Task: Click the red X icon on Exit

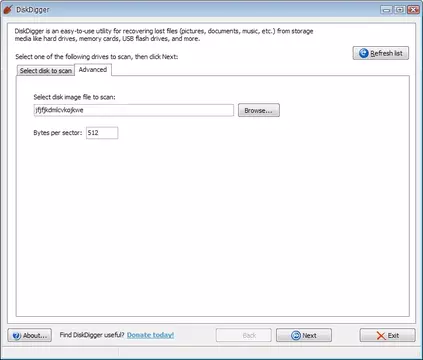Action: tap(381, 336)
